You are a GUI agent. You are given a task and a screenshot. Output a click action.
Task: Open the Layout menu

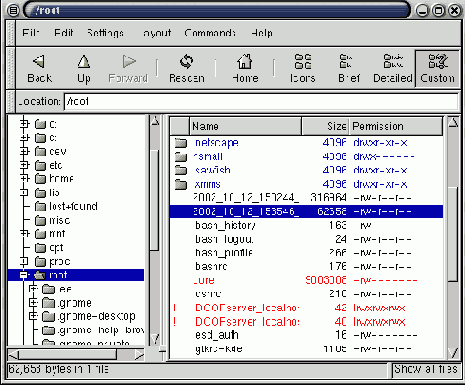pos(157,33)
